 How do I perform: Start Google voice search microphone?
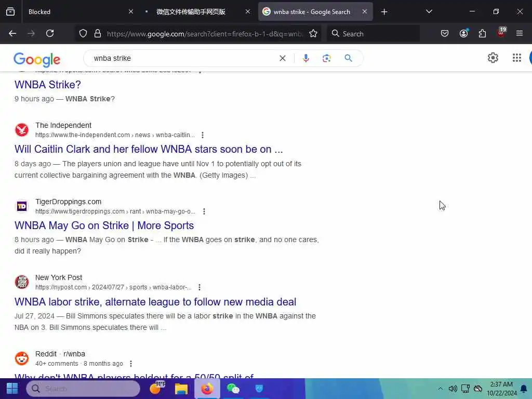305,58
